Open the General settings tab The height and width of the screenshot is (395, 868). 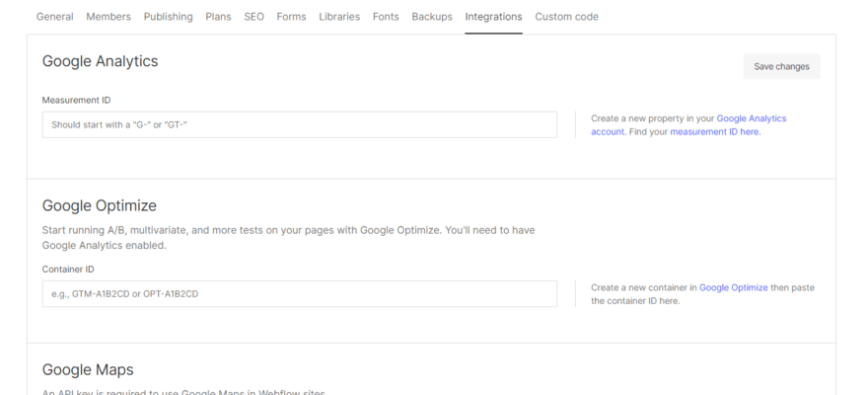click(x=55, y=17)
